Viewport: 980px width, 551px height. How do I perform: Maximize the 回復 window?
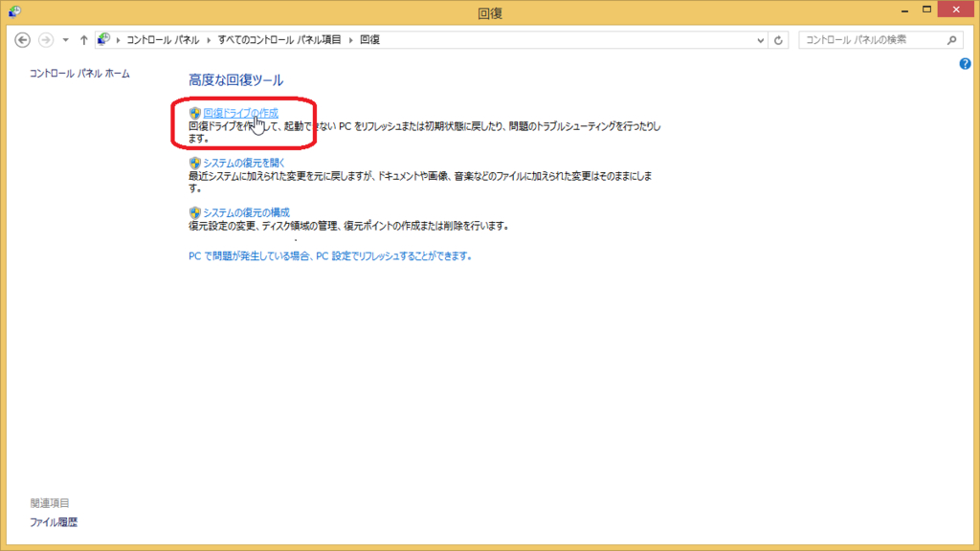[926, 10]
